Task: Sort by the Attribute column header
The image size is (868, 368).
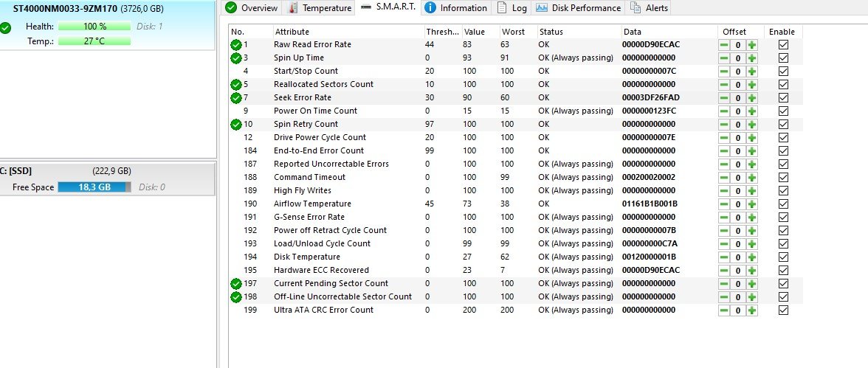Action: [x=292, y=32]
